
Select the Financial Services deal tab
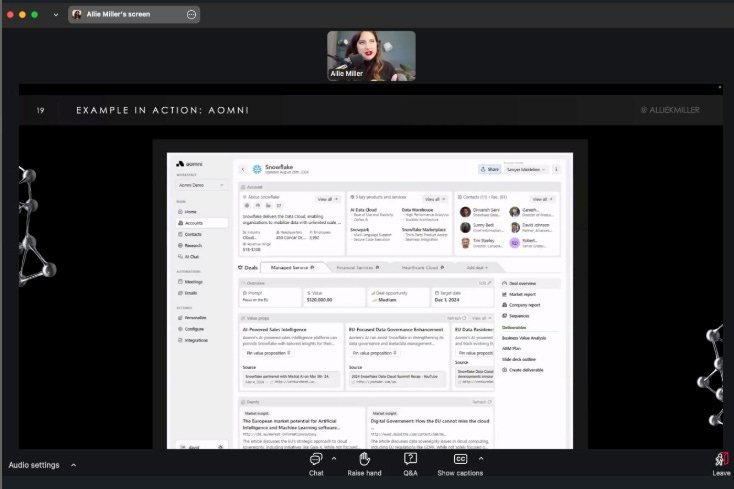(358, 268)
